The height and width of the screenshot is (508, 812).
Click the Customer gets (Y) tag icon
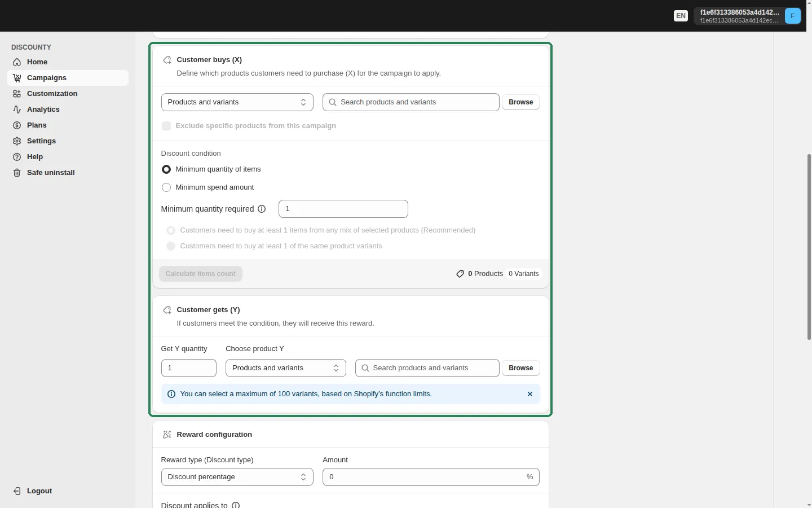click(167, 310)
